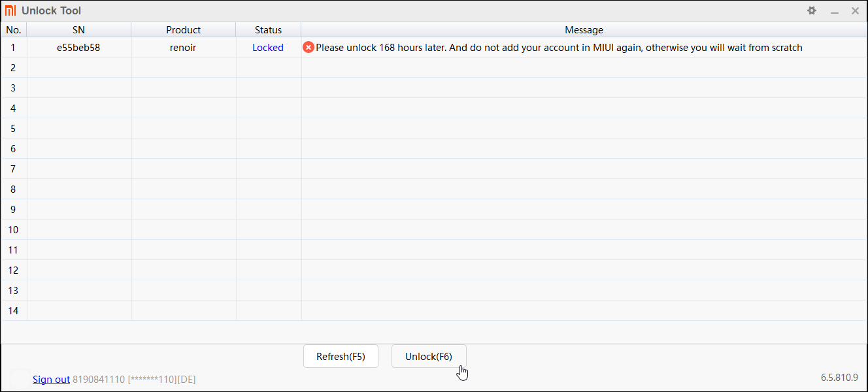Click the Message column header
The width and height of the screenshot is (868, 392).
584,30
